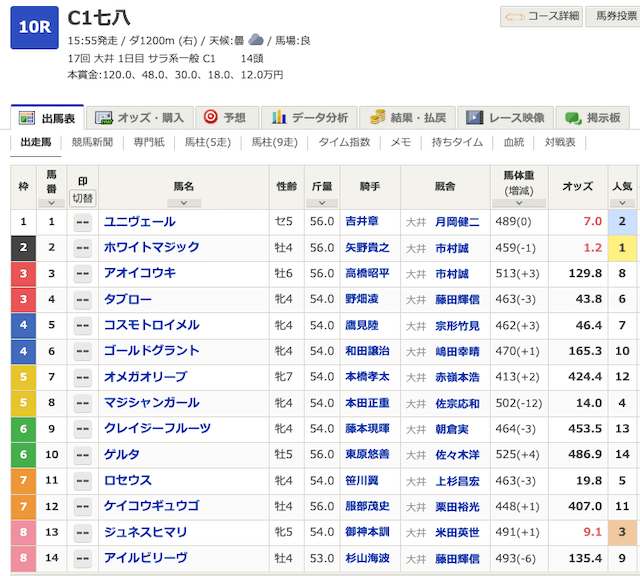Toggle the mark selector for ユニヴェール

pos(82,222)
